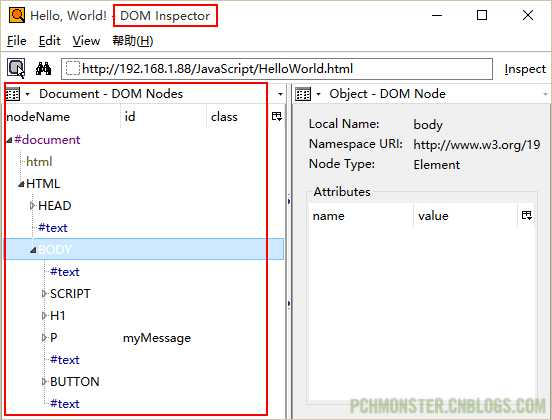Close the DOM Inspector window

pos(528,15)
